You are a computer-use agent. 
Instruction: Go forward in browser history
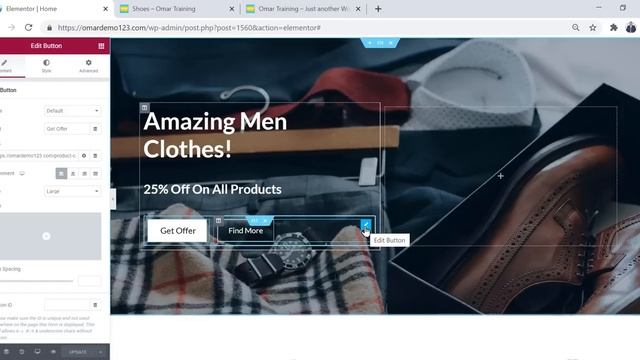11,27
